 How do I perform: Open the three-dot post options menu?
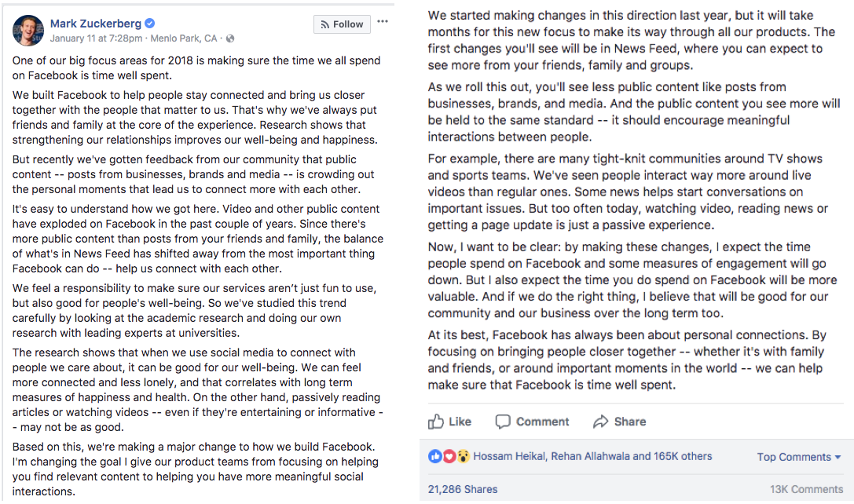coord(382,20)
